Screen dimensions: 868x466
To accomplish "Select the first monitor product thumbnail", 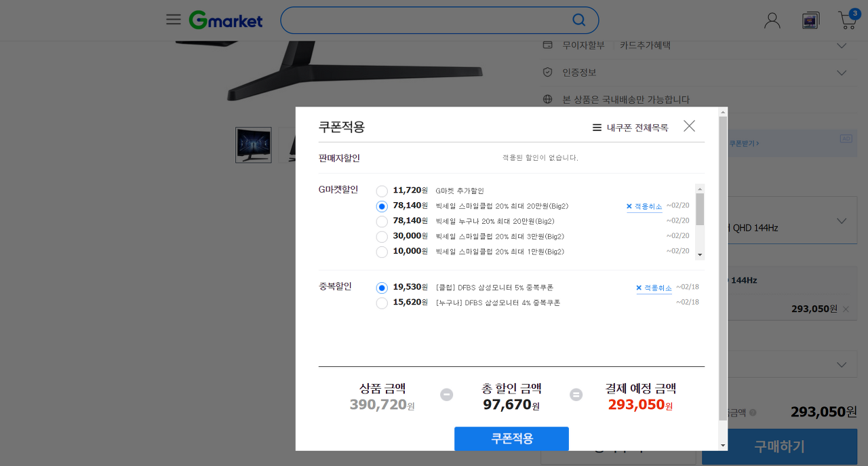I will [254, 145].
